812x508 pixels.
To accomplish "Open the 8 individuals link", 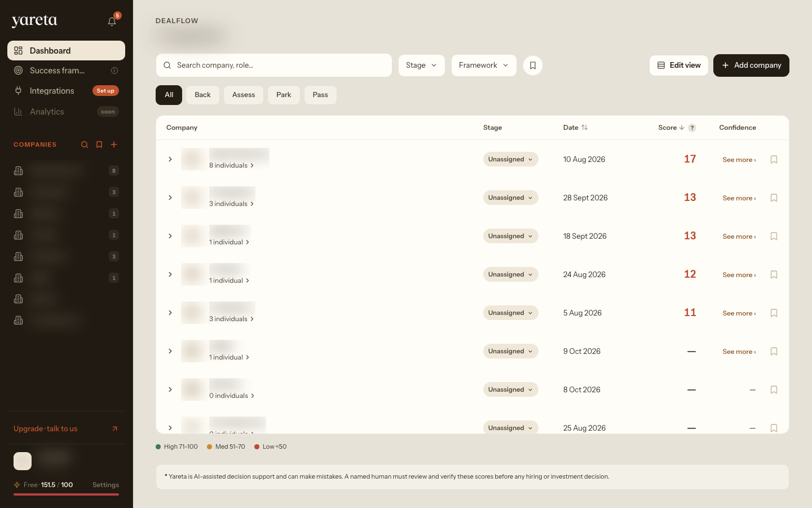I will [x=231, y=165].
